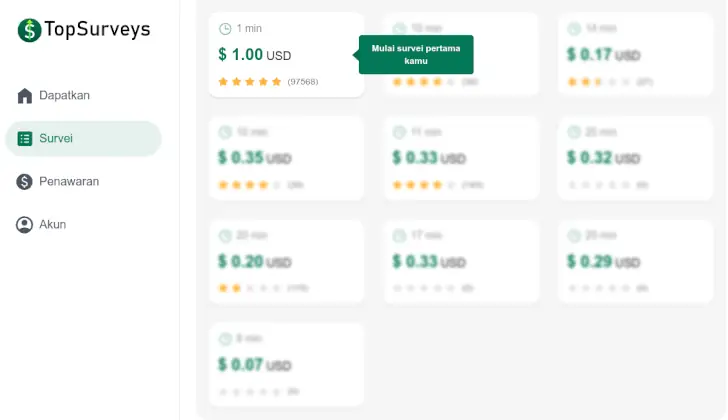Image resolution: width=728 pixels, height=420 pixels.
Task: Click the Akun profile icon
Action: 25,225
